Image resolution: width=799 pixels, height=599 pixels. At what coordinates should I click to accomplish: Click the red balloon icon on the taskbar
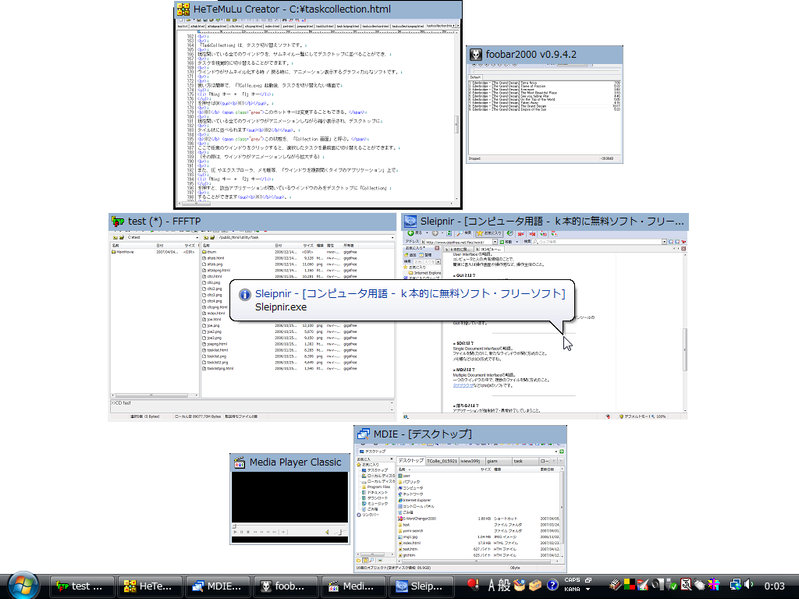pos(473,585)
